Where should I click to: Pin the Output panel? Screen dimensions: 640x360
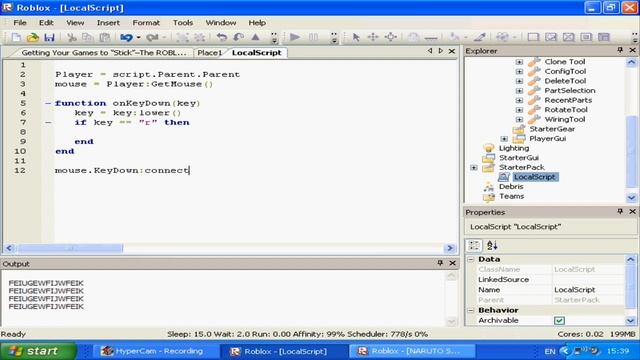click(x=440, y=263)
